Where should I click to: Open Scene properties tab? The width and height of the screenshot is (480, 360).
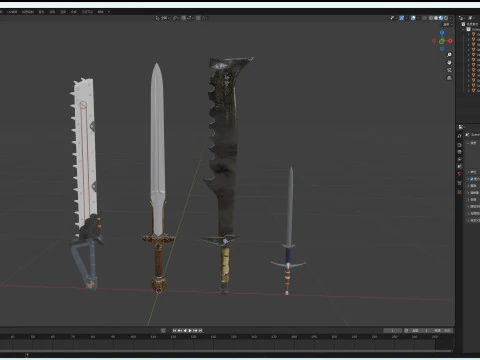(x=459, y=166)
